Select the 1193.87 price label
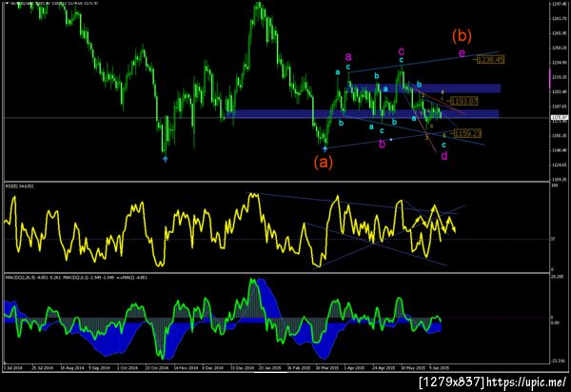 point(464,101)
